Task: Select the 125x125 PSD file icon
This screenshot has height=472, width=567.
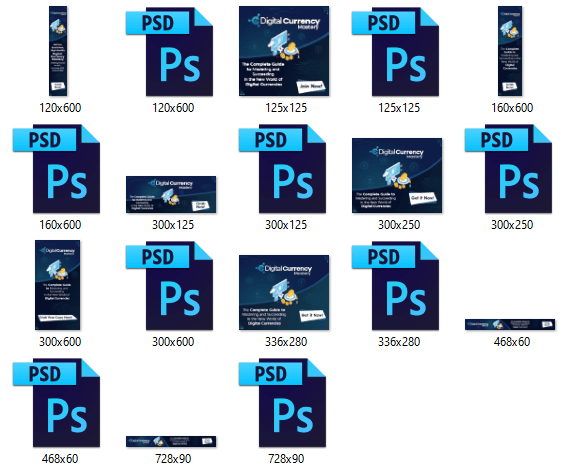Action: (x=395, y=52)
